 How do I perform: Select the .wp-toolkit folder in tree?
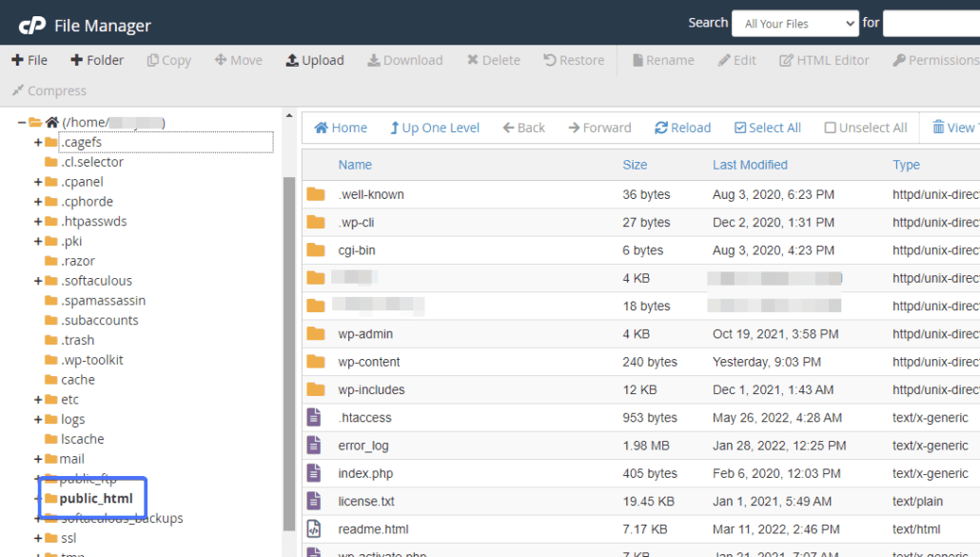pos(92,360)
